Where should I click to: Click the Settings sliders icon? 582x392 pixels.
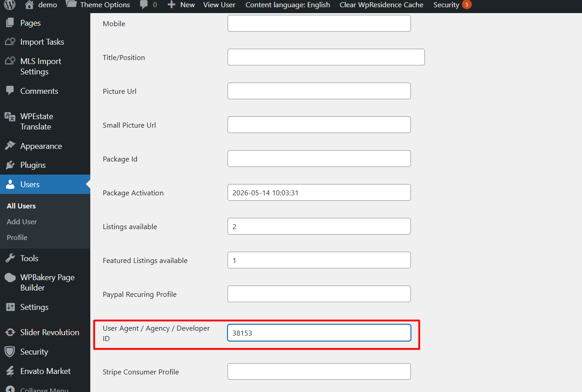(x=10, y=307)
